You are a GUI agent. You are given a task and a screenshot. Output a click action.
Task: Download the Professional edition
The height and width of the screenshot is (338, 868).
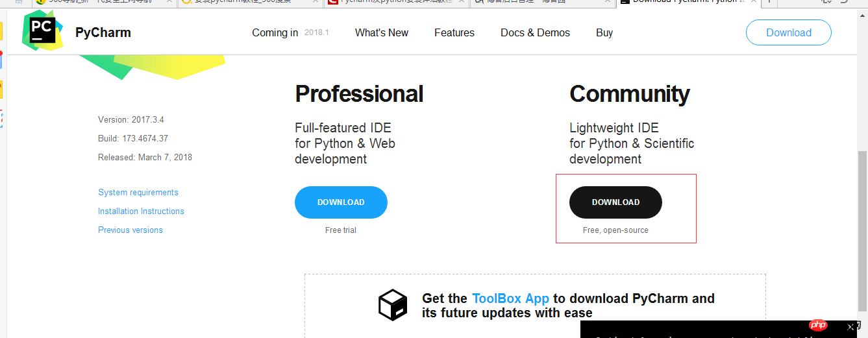[341, 202]
